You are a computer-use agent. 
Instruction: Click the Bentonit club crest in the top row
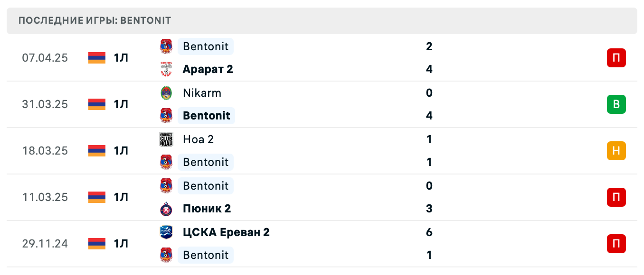point(166,46)
